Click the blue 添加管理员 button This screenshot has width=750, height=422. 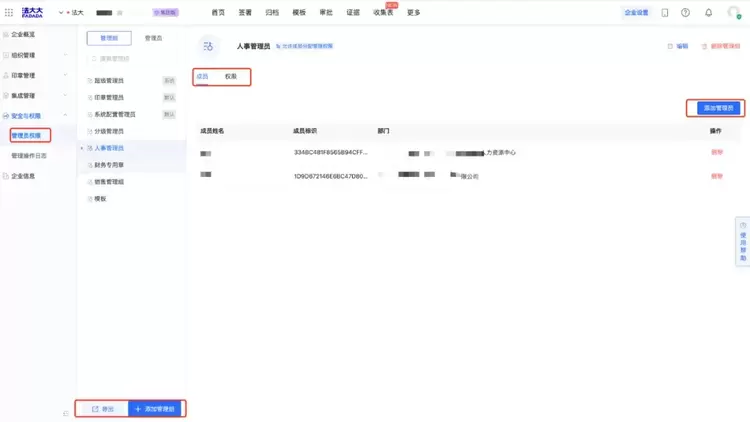click(x=718, y=108)
